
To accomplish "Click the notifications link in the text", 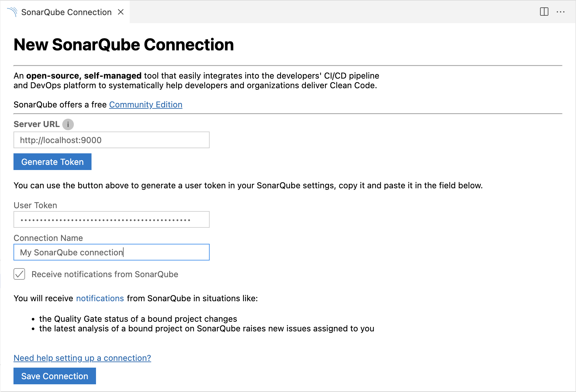I will pos(100,298).
